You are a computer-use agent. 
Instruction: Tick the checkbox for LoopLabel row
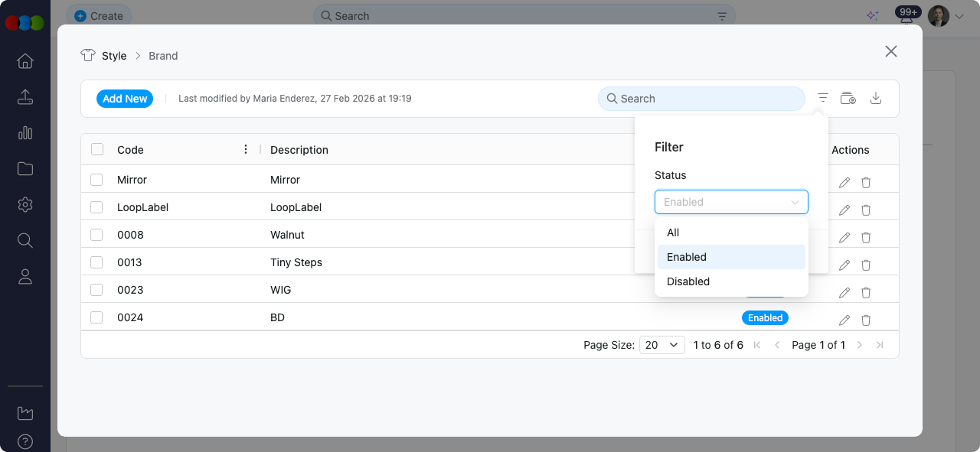96,207
